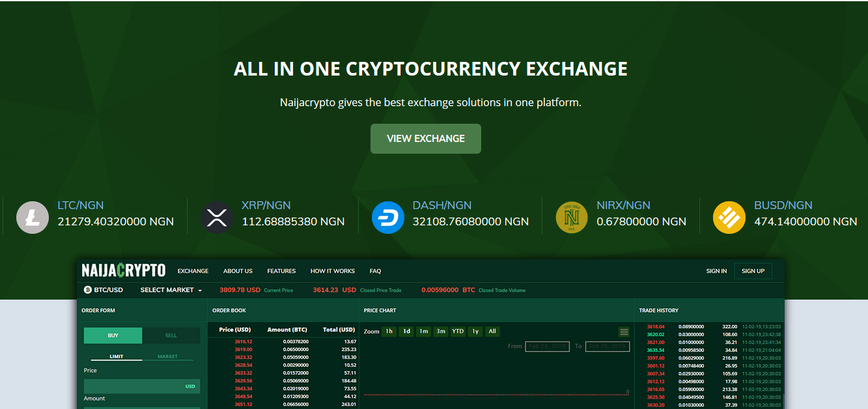Screen dimensions: 868x409
Task: Click the 0.67800000 NGN NIRX value
Action: coord(641,221)
